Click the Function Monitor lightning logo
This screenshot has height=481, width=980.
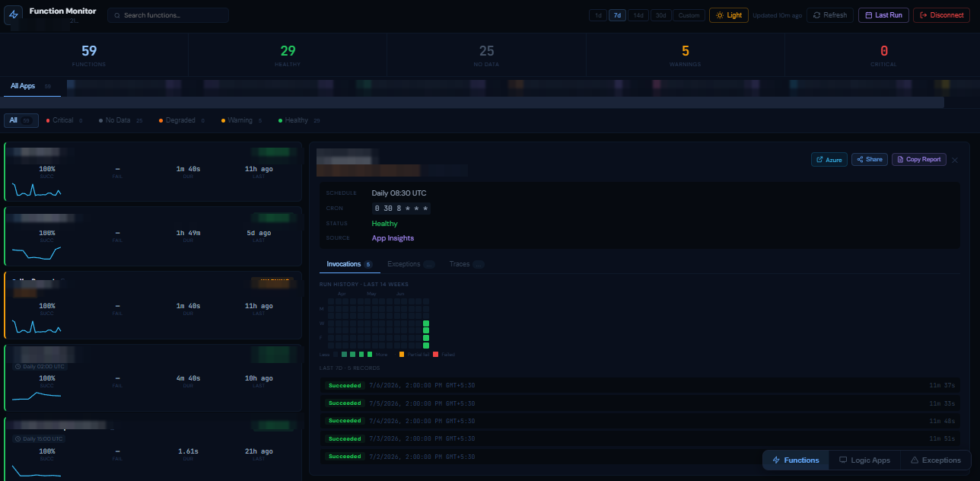point(14,14)
